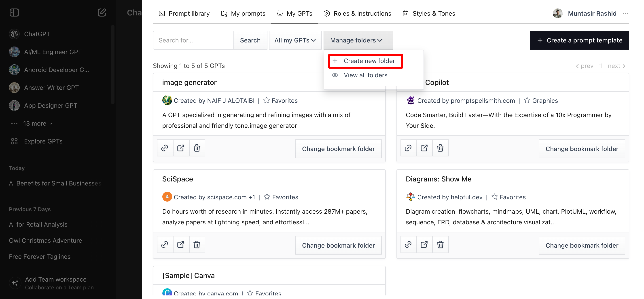Expand the All my GPTs dropdown

(x=295, y=40)
